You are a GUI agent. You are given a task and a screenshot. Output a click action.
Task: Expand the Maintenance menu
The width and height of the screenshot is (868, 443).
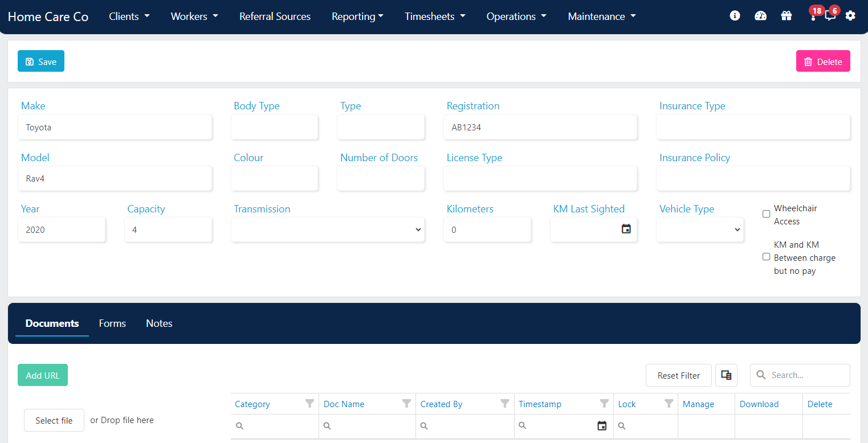coord(602,17)
